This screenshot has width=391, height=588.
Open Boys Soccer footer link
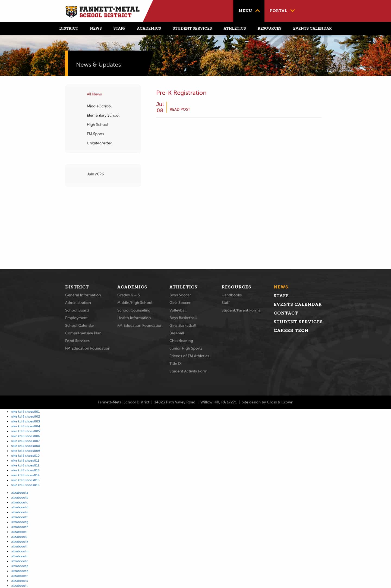180,295
